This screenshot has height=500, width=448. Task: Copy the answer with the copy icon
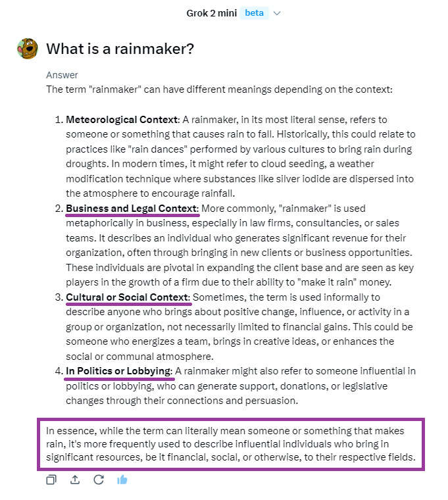click(x=51, y=480)
